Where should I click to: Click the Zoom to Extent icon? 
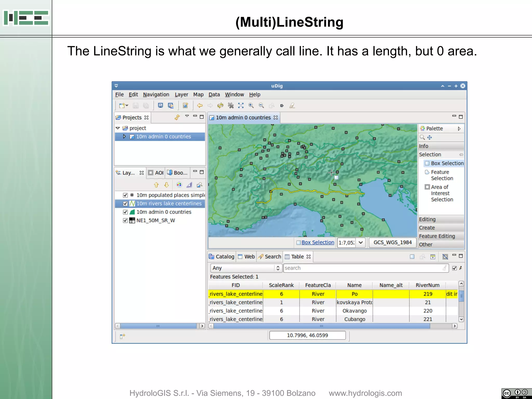coord(241,105)
